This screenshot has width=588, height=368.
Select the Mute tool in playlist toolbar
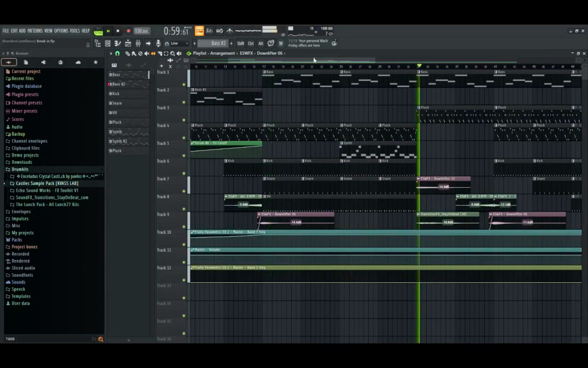(x=147, y=54)
